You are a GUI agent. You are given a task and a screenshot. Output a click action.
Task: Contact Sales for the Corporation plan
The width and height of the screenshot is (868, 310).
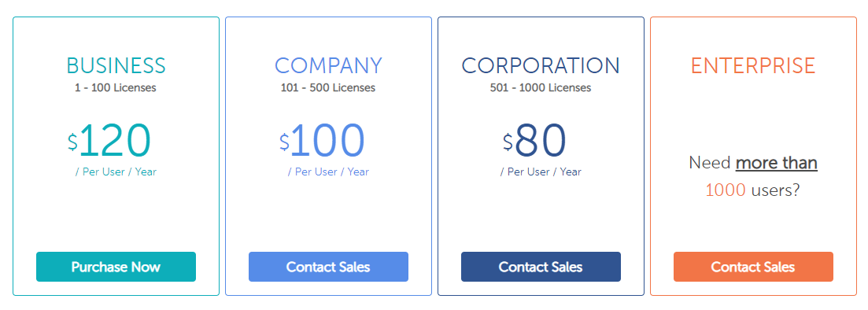click(541, 267)
